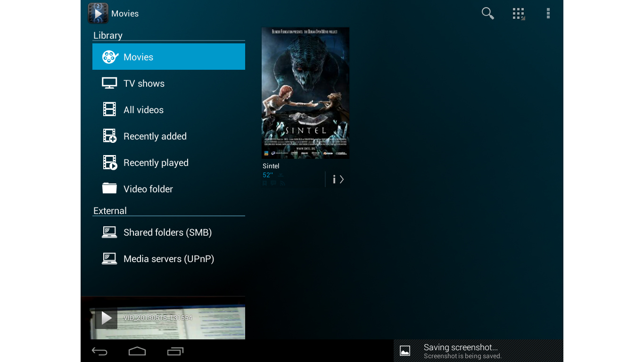Select the Movies film reel icon
Screen dimensions: 644x362
pyautogui.click(x=110, y=57)
